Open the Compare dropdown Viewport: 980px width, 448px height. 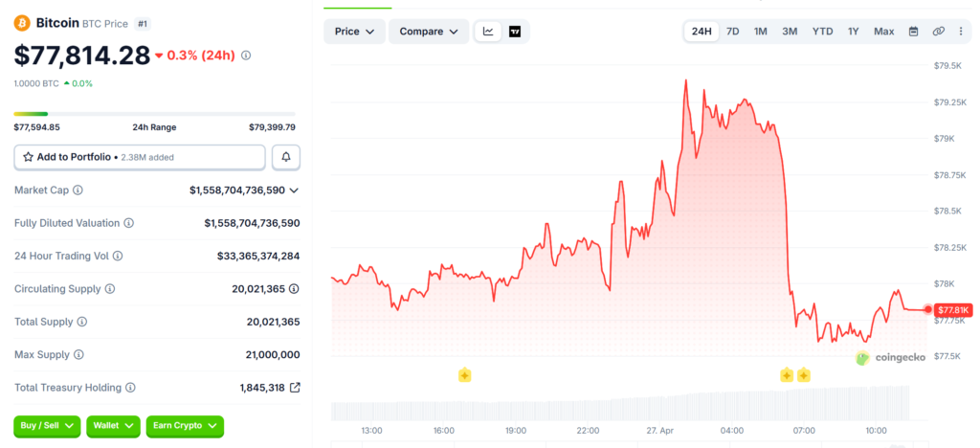428,32
